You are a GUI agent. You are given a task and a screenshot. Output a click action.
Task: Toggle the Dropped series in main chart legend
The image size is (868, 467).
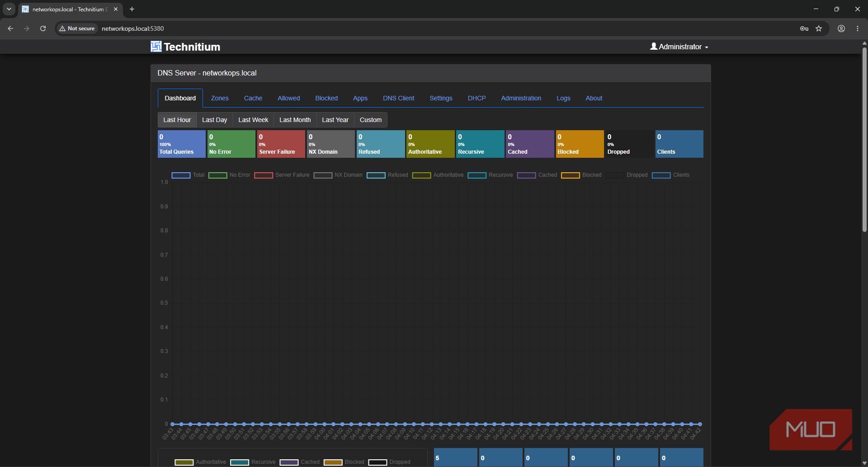[627, 175]
